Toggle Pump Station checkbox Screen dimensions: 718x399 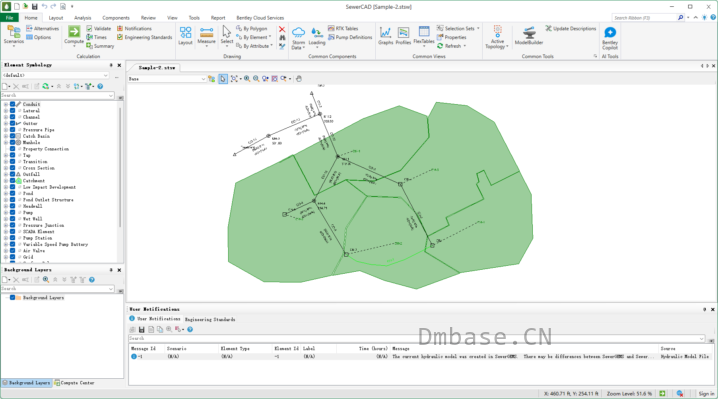point(12,238)
